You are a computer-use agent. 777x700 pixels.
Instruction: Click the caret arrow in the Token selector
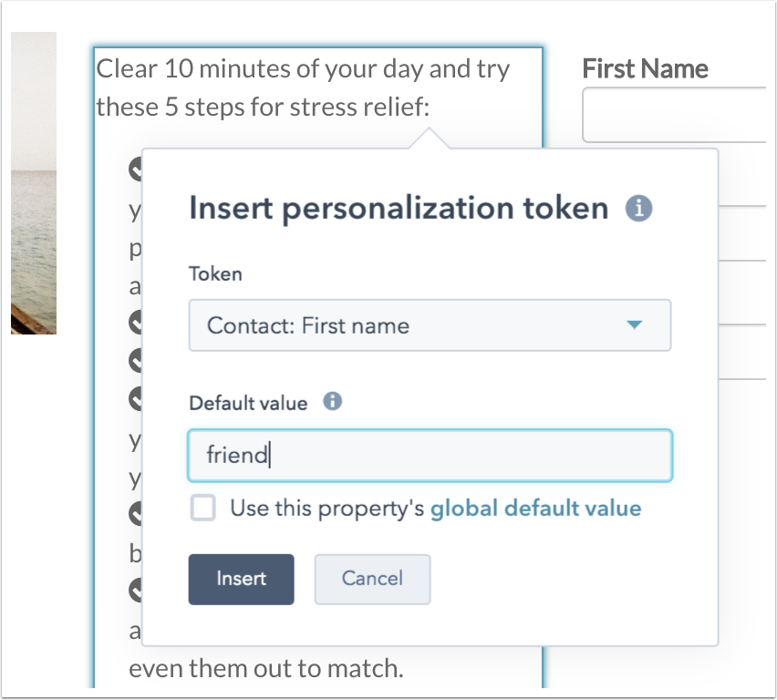(635, 325)
